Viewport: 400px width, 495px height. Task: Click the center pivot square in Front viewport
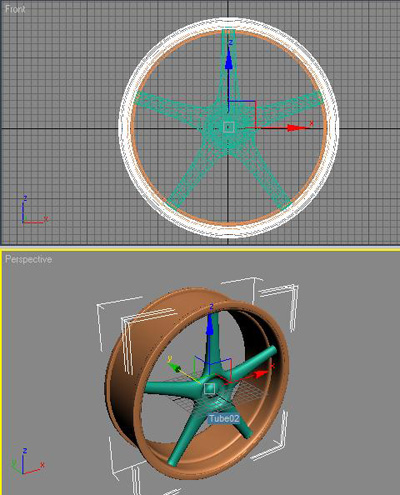click(228, 127)
